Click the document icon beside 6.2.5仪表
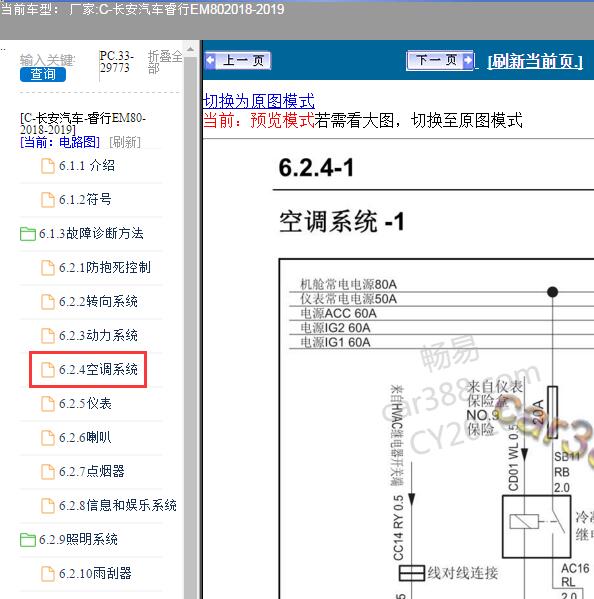 pyautogui.click(x=48, y=403)
